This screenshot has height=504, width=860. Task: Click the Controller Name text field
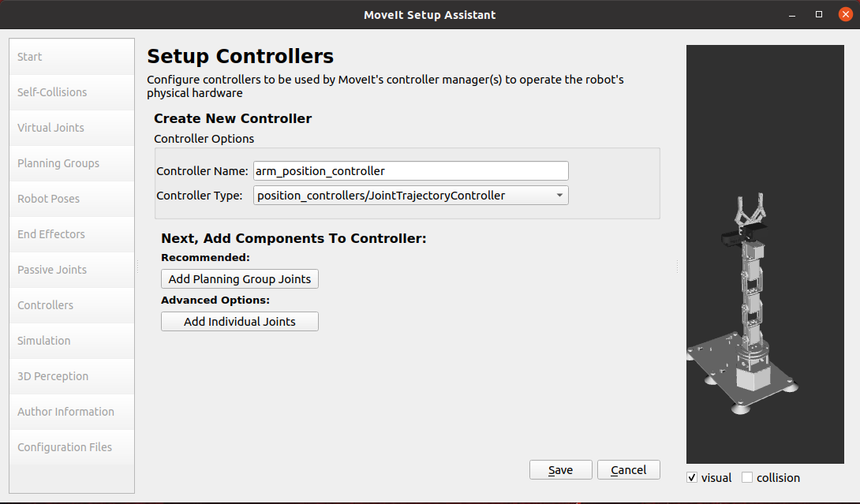411,170
